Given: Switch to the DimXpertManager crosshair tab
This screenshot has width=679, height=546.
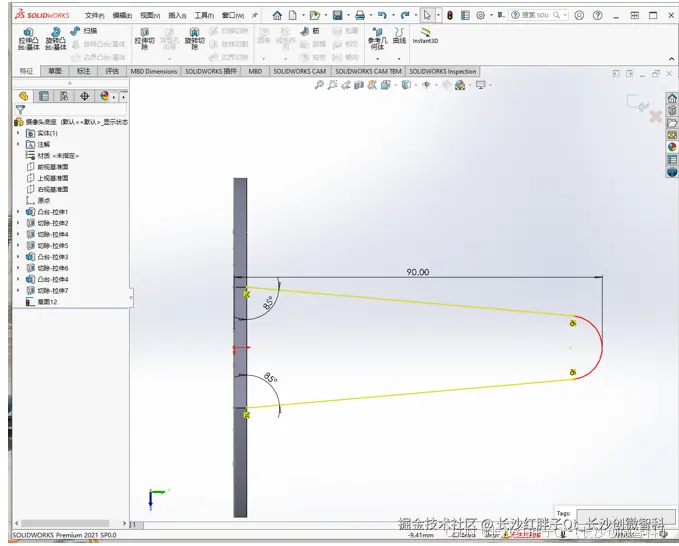Looking at the screenshot, I should (84, 96).
